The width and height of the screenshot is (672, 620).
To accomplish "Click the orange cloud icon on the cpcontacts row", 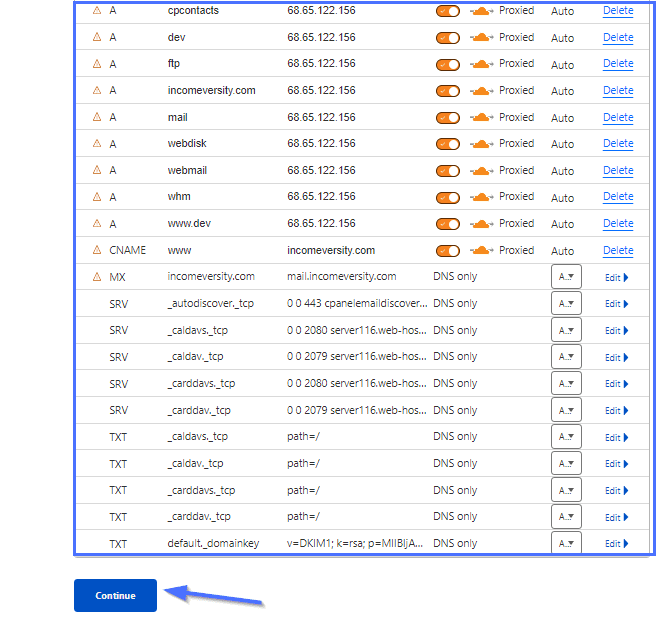I will coord(481,11).
